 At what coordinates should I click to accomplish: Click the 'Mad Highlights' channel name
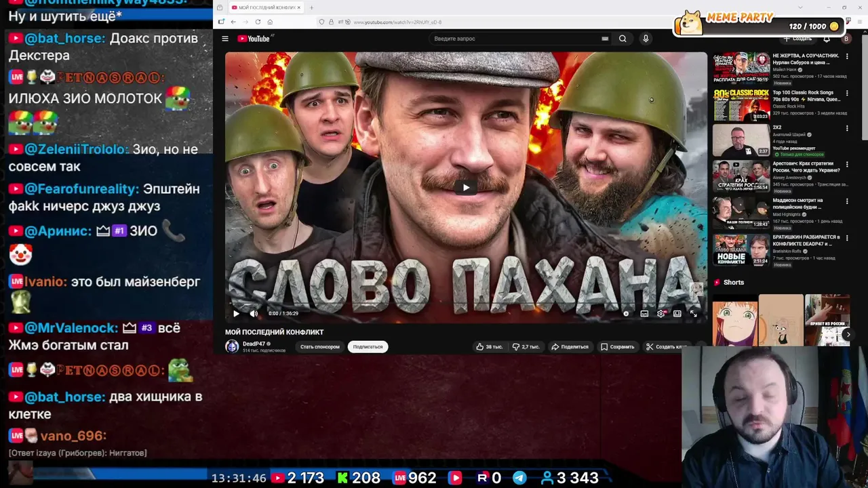point(787,214)
